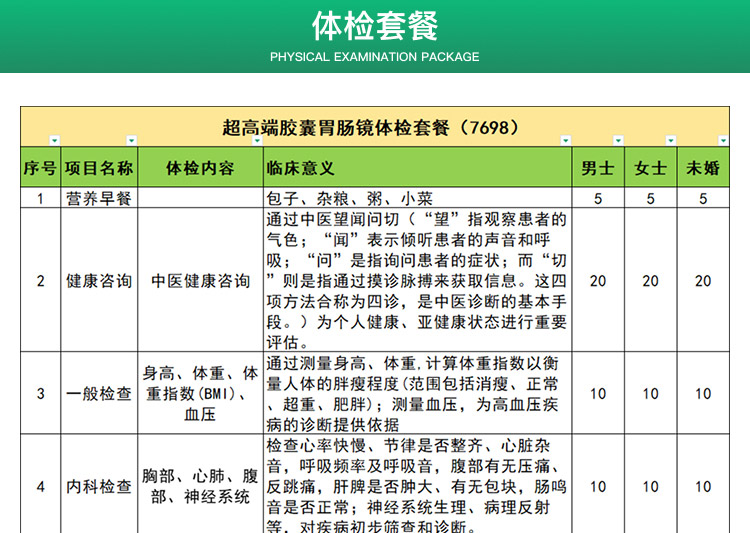Click the 一般检查 item name cell
The height and width of the screenshot is (533, 750).
(98, 393)
